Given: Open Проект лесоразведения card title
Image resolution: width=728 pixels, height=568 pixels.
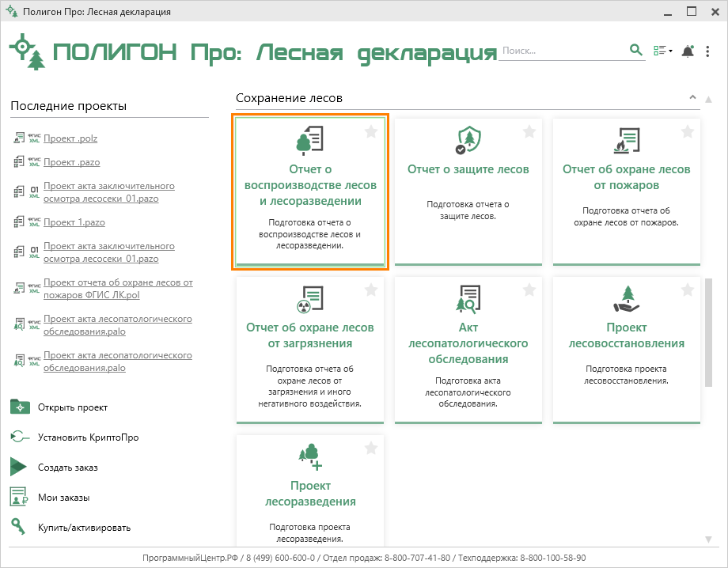Looking at the screenshot, I should (310, 494).
